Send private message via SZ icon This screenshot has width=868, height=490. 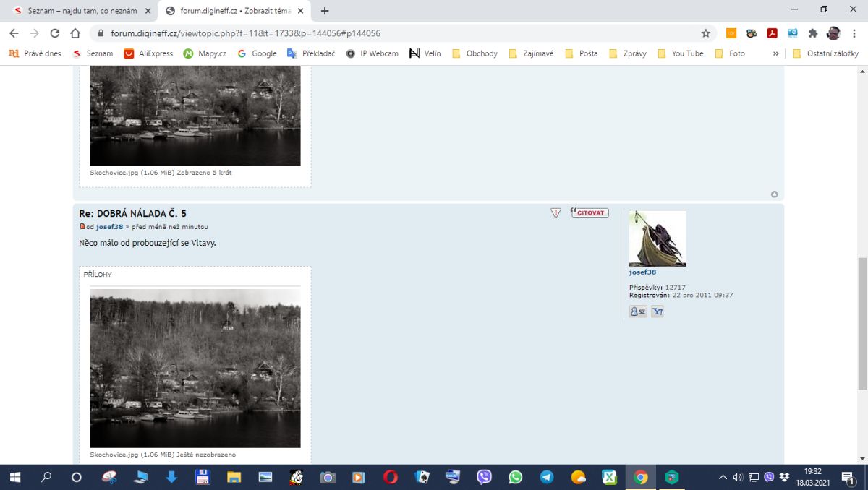point(637,311)
